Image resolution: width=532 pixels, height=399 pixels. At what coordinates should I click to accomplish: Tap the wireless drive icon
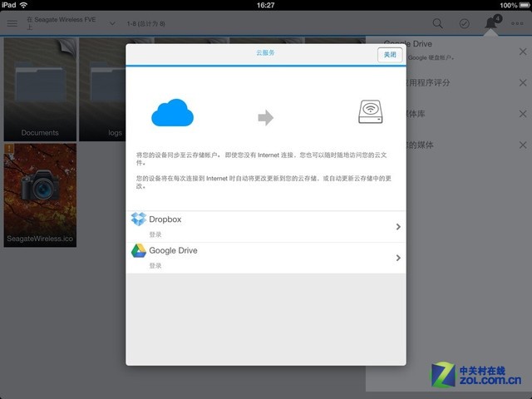371,113
